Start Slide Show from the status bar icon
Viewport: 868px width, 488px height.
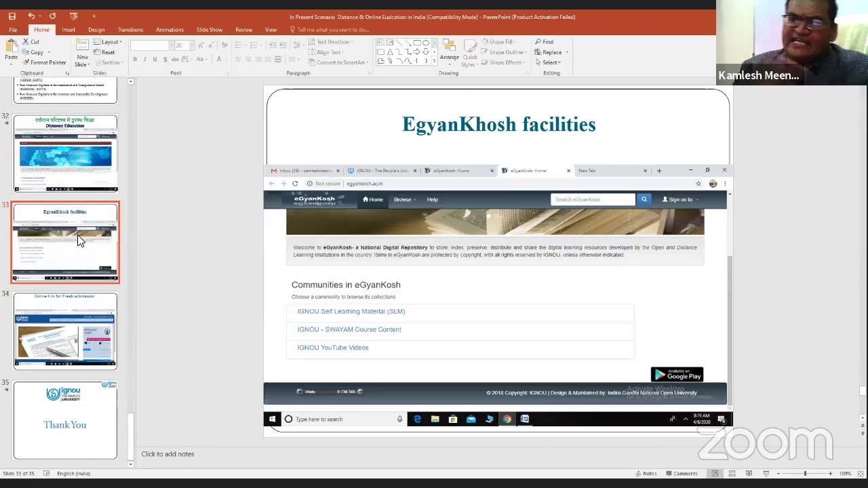[766, 473]
